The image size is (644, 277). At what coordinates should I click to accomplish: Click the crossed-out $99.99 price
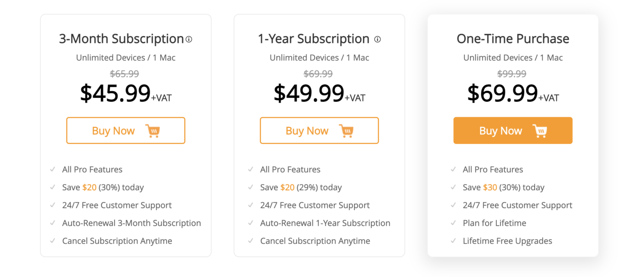point(512,74)
